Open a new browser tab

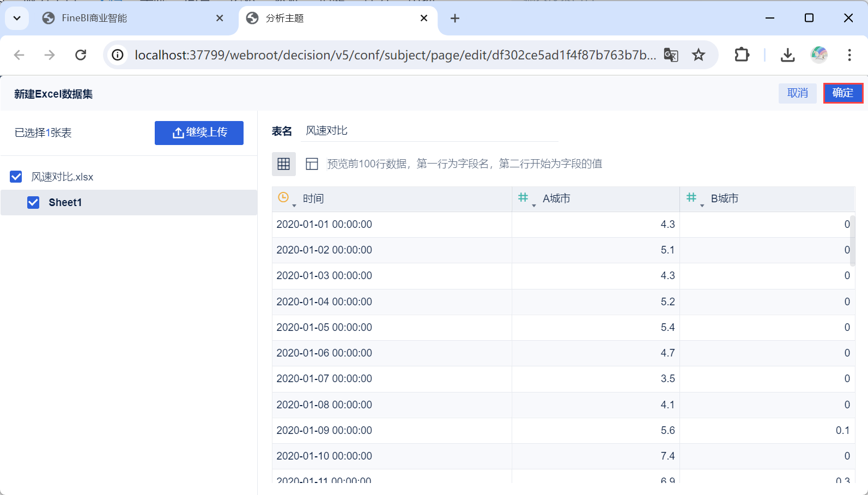[x=455, y=19]
